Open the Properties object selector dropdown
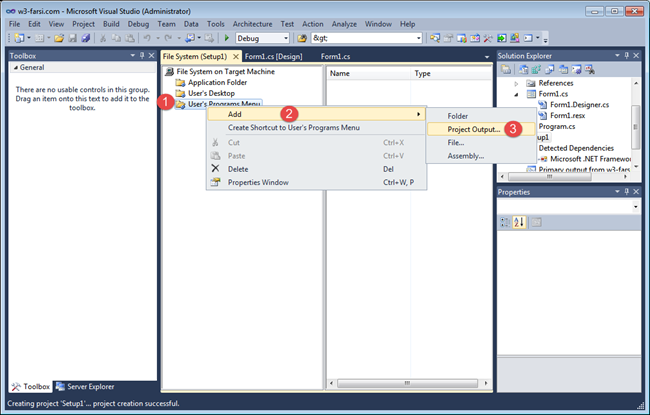Viewport: 650px width, 415px height. (635, 206)
